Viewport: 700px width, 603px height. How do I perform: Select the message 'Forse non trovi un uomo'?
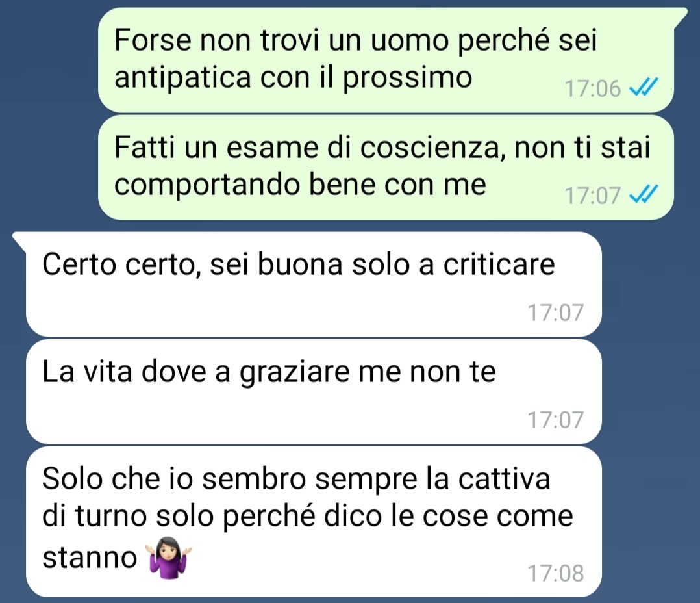[386, 60]
